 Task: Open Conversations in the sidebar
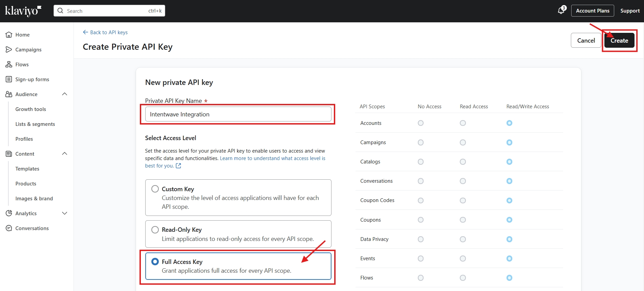point(32,228)
